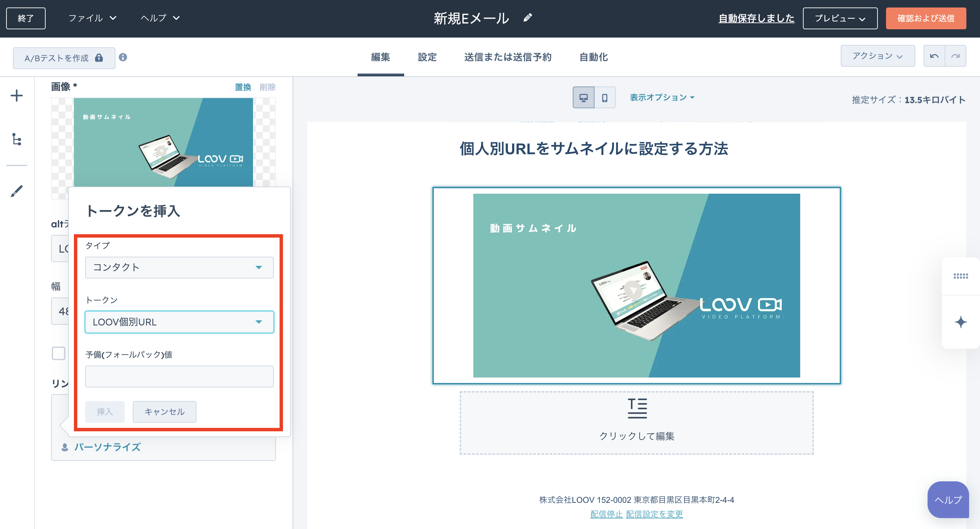Open the add content plus icon in sidebar
Viewport: 980px width, 529px height.
coord(17,95)
